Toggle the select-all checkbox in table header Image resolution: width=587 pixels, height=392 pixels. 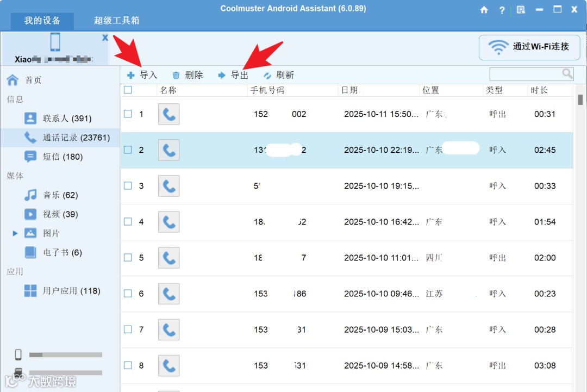[x=128, y=90]
